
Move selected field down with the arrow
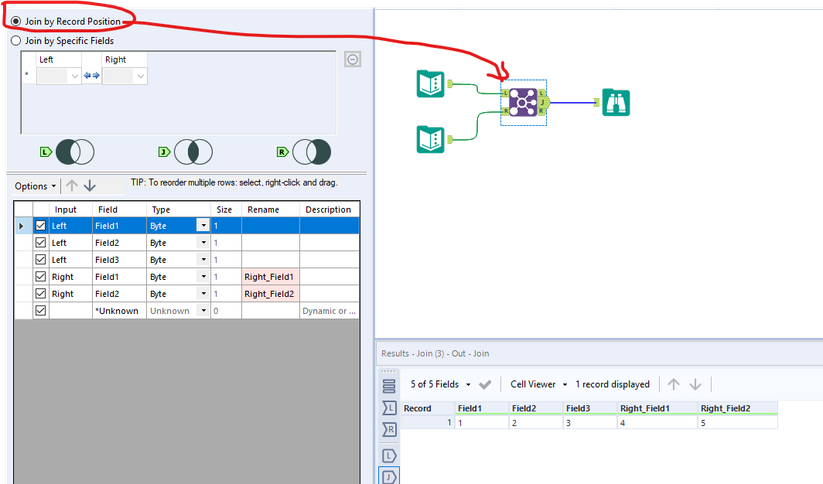pyautogui.click(x=90, y=186)
